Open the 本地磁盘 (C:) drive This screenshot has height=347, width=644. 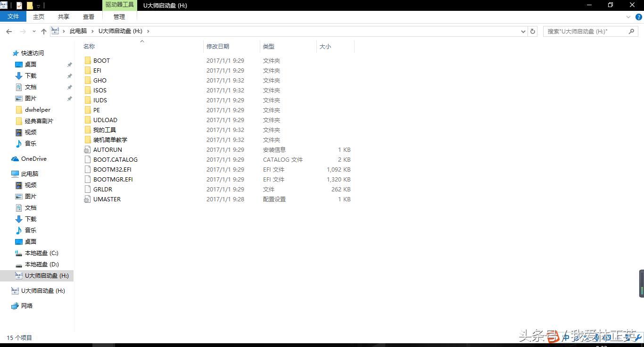42,253
